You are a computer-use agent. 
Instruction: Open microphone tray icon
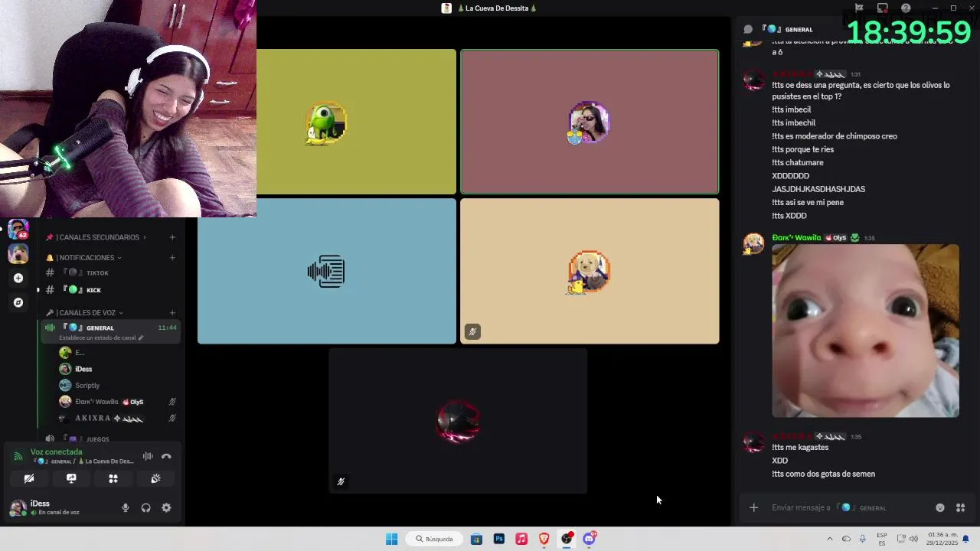click(863, 539)
